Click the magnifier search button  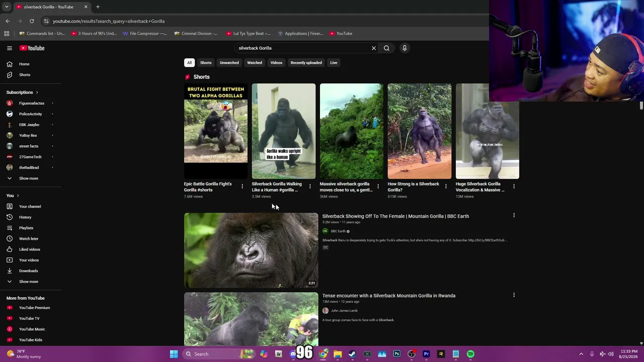tap(386, 48)
